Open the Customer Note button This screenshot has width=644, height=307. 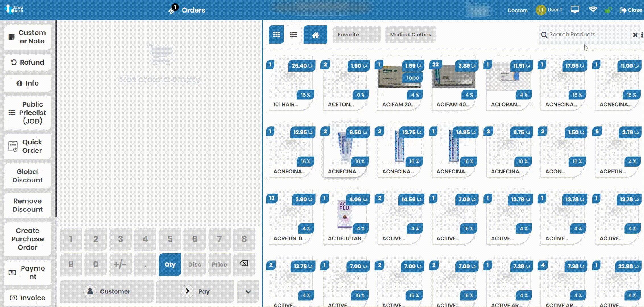point(28,37)
